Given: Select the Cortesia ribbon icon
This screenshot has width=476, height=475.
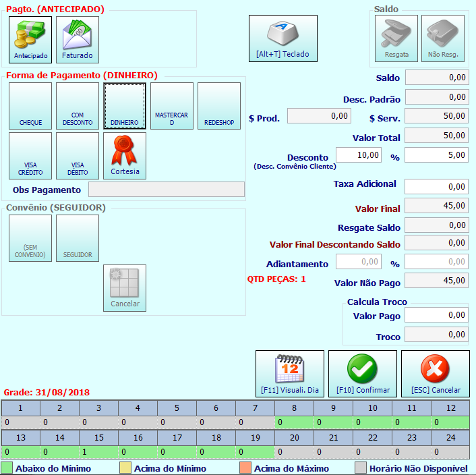Looking at the screenshot, I should pos(125,156).
